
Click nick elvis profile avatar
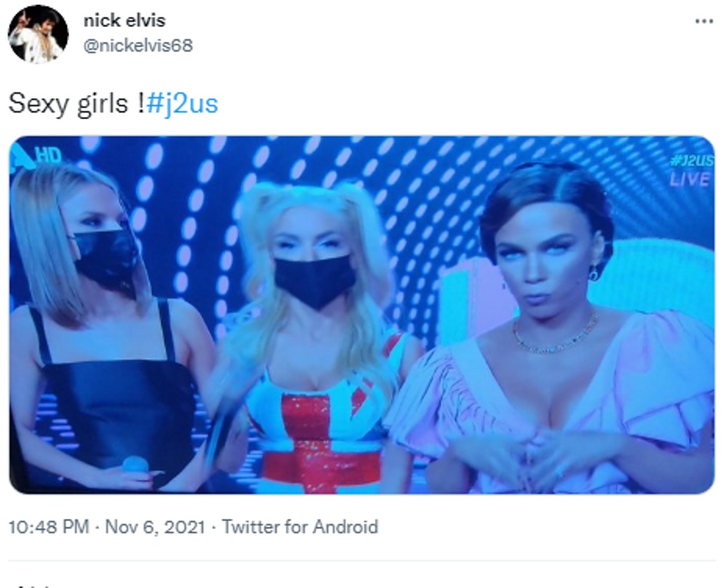[x=39, y=34]
